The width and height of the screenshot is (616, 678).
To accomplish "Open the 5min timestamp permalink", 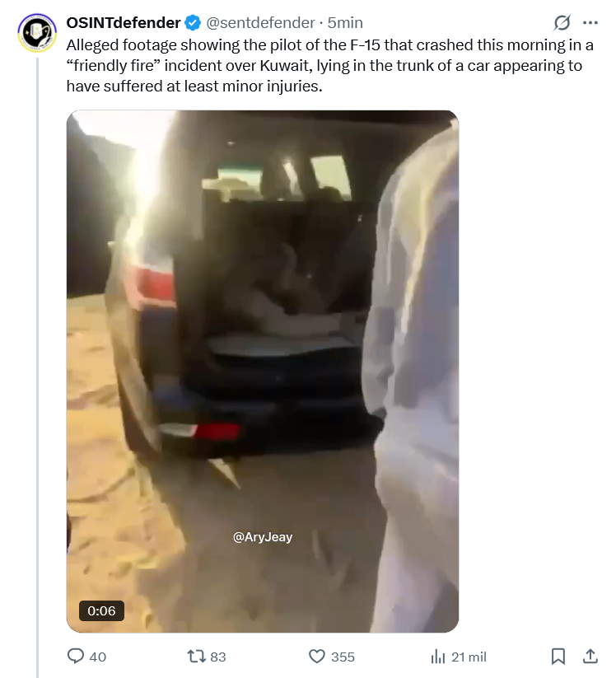I will pyautogui.click(x=345, y=22).
